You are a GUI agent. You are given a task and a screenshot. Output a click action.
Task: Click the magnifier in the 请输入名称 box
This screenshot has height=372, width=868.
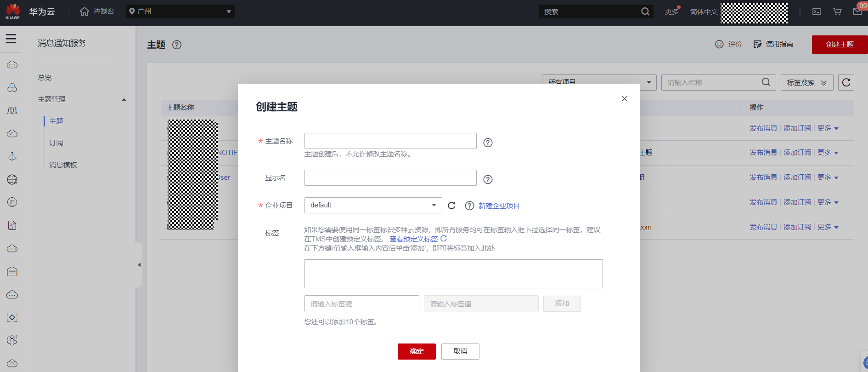pos(766,82)
